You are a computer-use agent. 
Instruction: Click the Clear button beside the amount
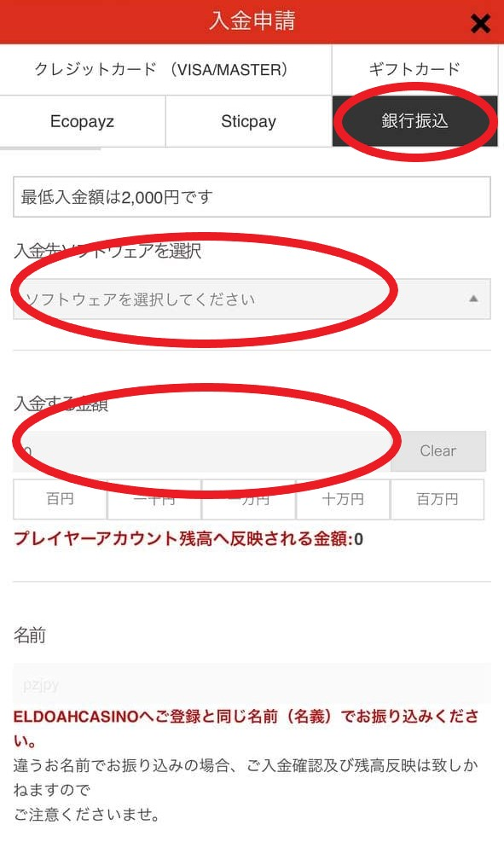click(x=438, y=451)
